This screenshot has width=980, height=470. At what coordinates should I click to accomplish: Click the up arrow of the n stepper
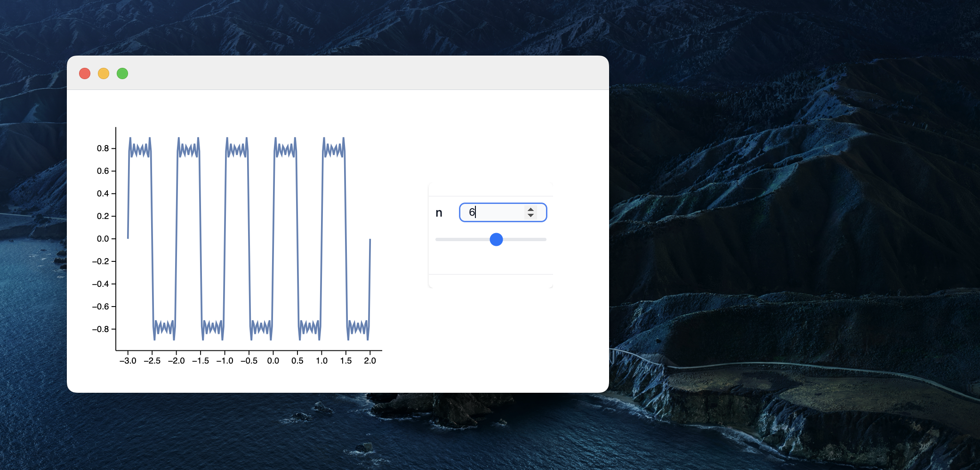(x=530, y=210)
